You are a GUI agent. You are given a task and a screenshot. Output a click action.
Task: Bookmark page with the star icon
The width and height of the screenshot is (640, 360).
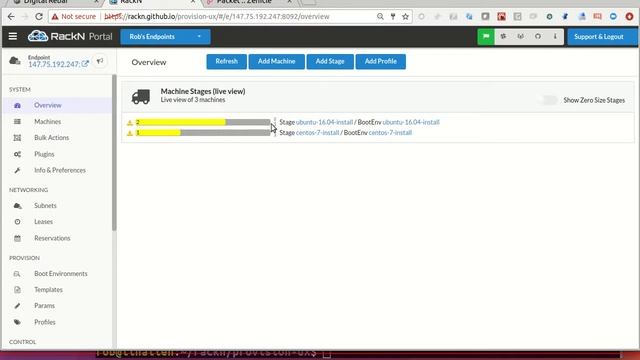point(405,17)
